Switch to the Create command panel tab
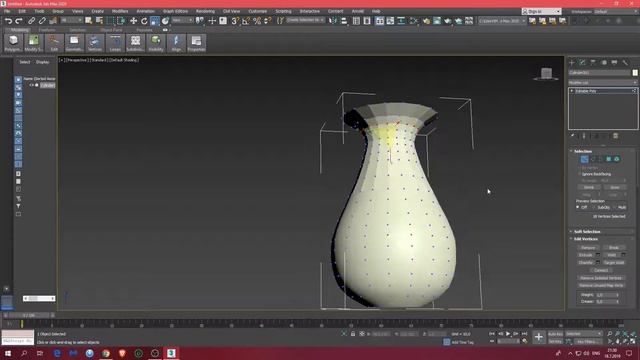Image resolution: width=640 pixels, height=360 pixels. tap(572, 62)
